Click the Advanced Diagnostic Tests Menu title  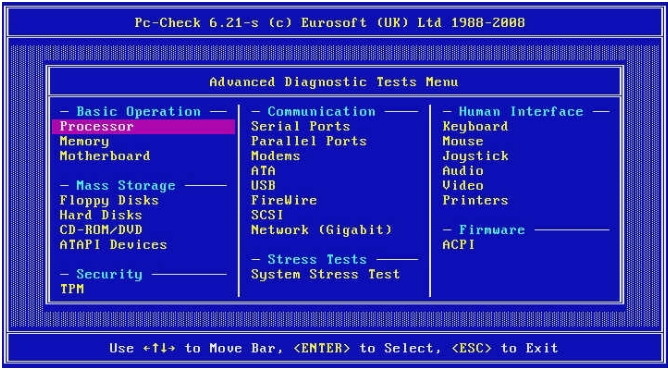334,82
